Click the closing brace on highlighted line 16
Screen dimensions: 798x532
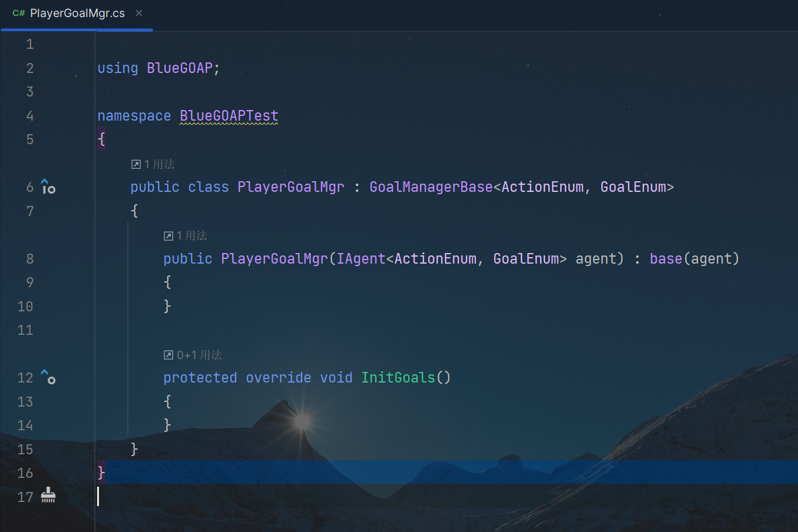(101, 473)
